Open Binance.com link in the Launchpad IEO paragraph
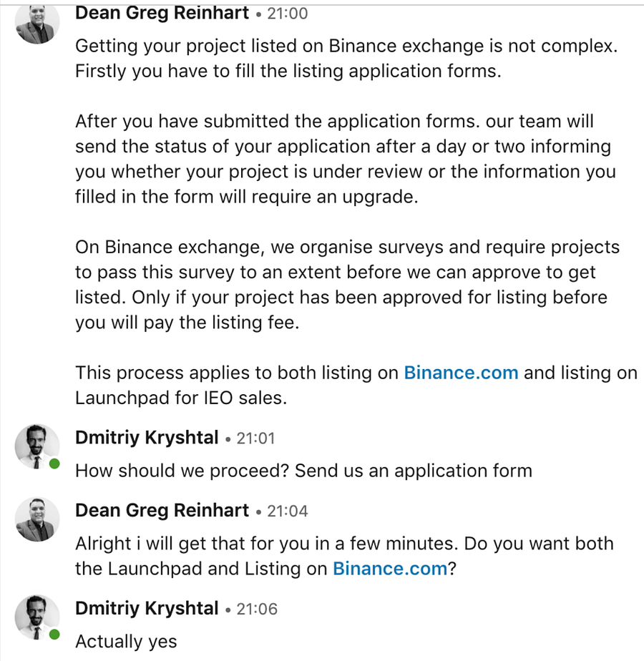 point(461,373)
